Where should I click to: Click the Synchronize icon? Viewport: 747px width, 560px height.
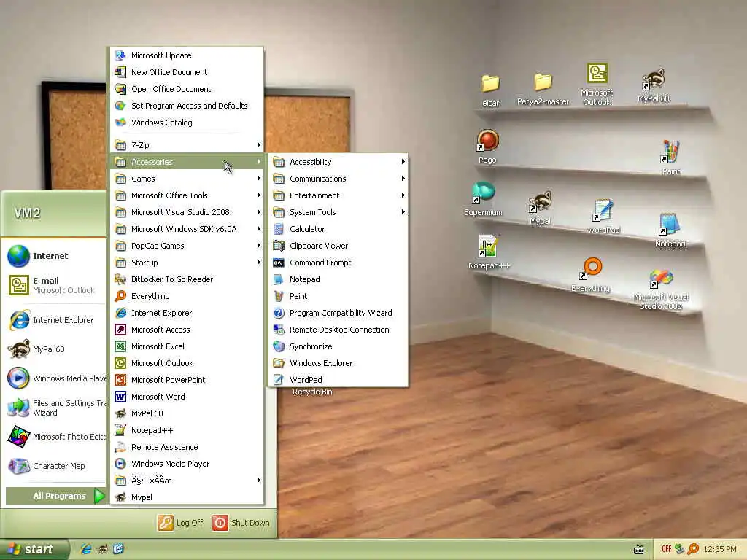coord(279,346)
